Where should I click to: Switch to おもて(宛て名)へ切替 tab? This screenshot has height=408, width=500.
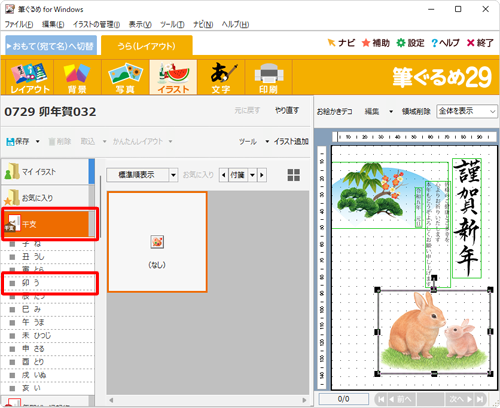(51, 45)
